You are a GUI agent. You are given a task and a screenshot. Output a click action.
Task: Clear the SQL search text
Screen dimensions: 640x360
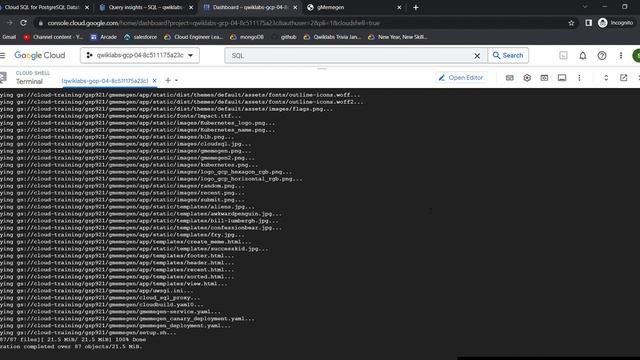[477, 56]
